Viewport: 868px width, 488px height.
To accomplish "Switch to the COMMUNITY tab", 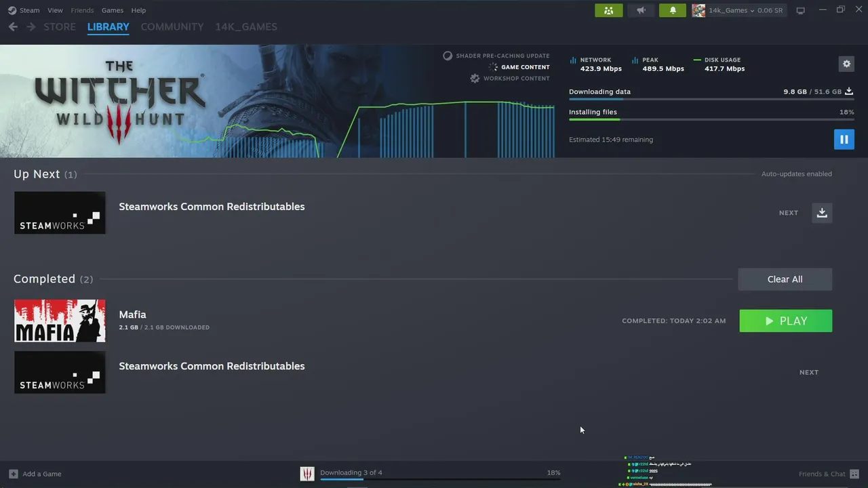I will point(172,27).
